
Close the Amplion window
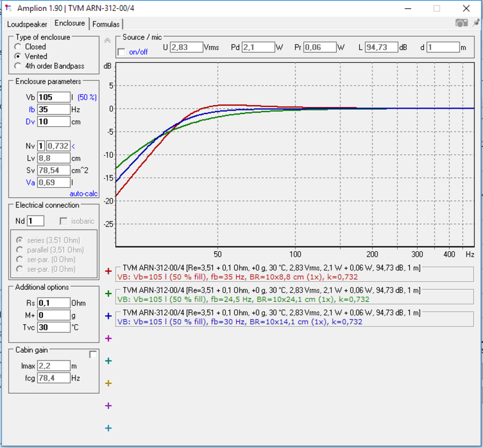tap(466, 8)
